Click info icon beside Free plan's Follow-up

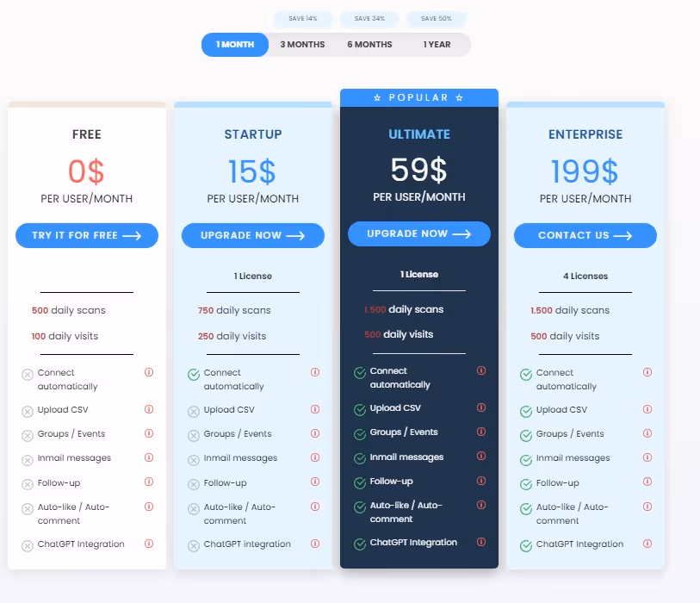tap(148, 483)
